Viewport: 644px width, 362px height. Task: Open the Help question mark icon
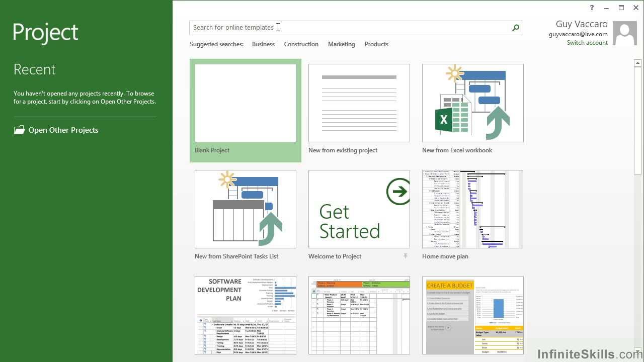[592, 8]
